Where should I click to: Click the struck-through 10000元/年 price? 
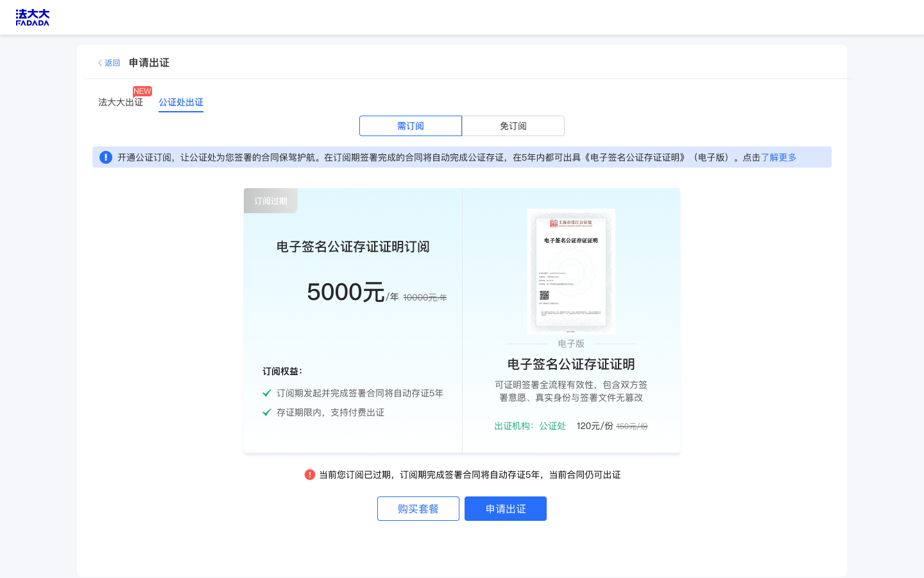[425, 297]
